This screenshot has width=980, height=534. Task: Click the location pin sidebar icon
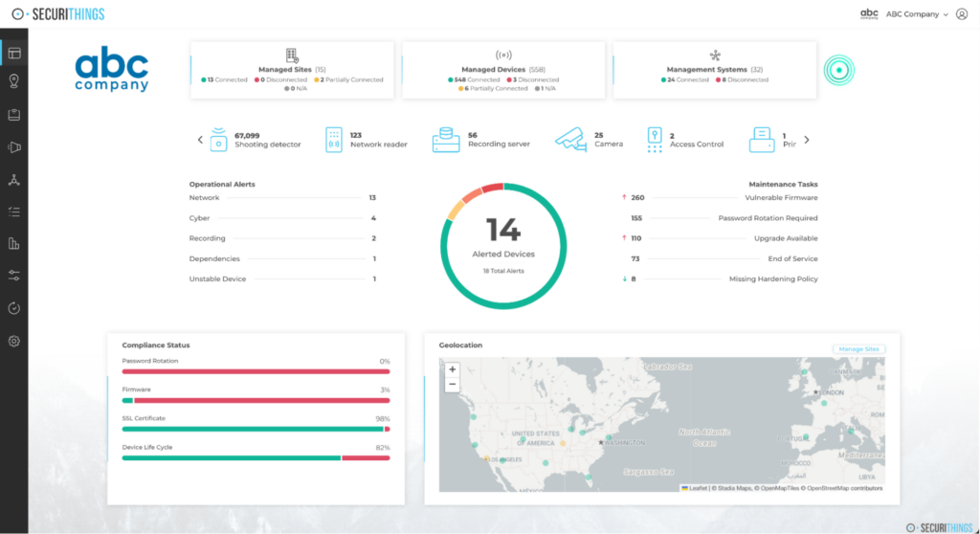coord(13,82)
